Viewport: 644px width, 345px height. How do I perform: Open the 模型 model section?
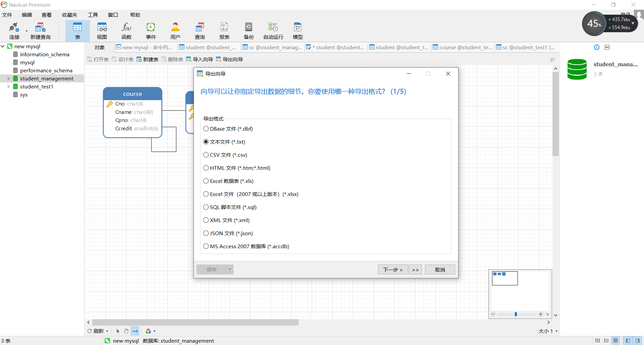coord(298,30)
